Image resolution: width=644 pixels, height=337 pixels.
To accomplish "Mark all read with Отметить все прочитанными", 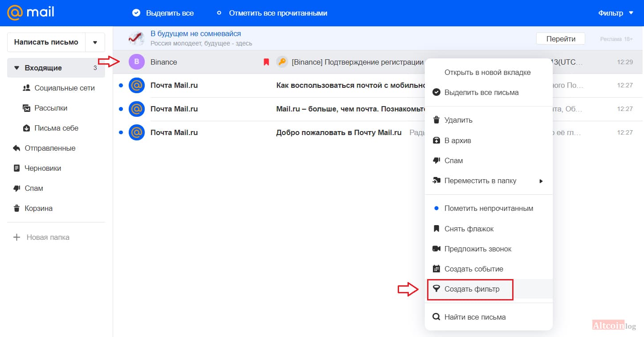I will click(273, 13).
